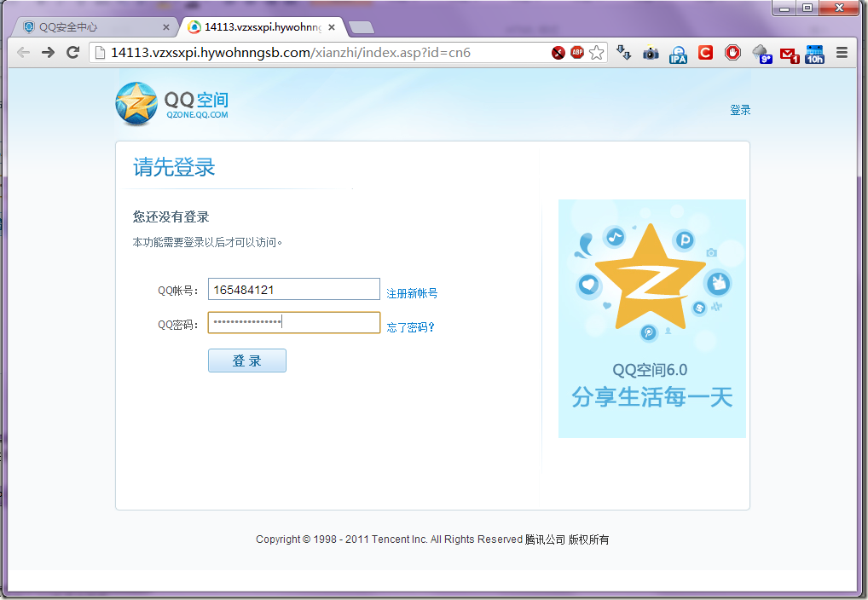This screenshot has height=600, width=868.
Task: Close the QQ安全中心 tab
Action: click(166, 27)
